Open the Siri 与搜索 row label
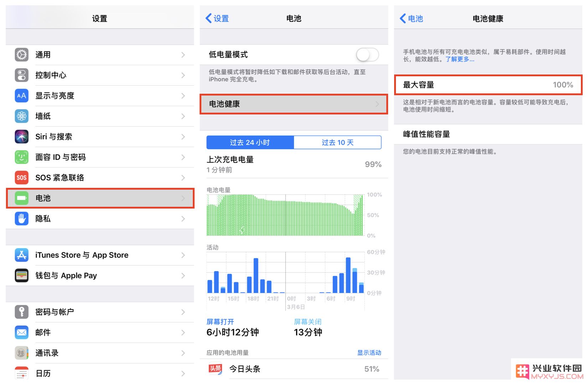The height and width of the screenshot is (385, 588). [54, 137]
